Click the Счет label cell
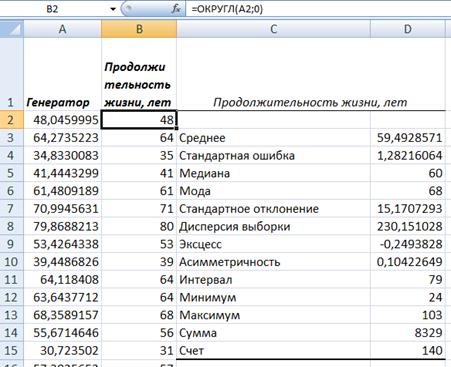Viewport: 451px width, 367px height. tap(274, 350)
